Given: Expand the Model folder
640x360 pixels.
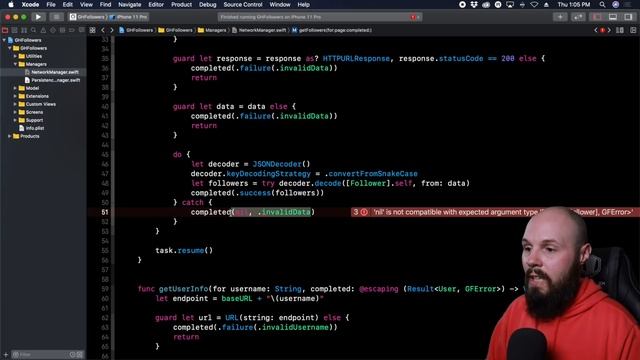Looking at the screenshot, I should pyautogui.click(x=15, y=88).
